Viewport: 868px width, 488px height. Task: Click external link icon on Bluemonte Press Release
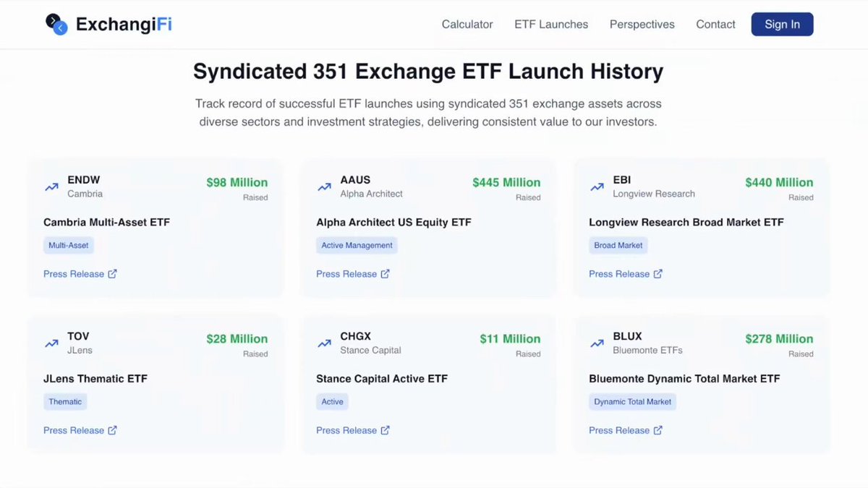(x=658, y=430)
